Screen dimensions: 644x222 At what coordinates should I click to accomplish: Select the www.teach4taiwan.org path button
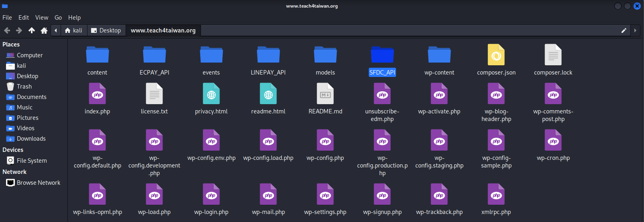[x=163, y=30]
